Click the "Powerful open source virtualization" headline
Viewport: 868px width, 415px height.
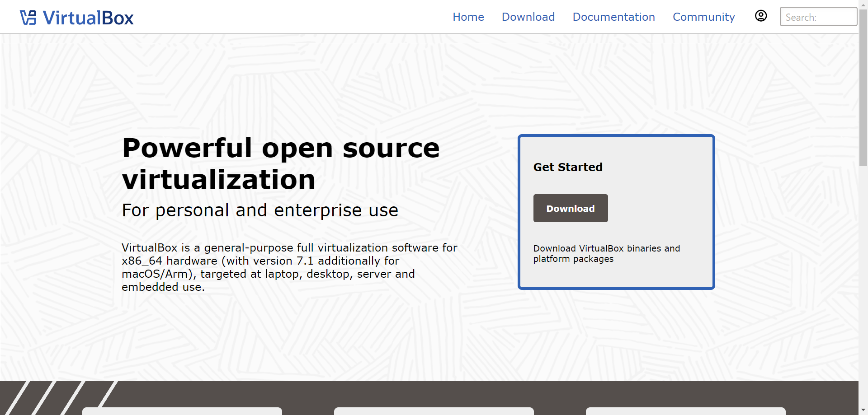click(x=281, y=163)
